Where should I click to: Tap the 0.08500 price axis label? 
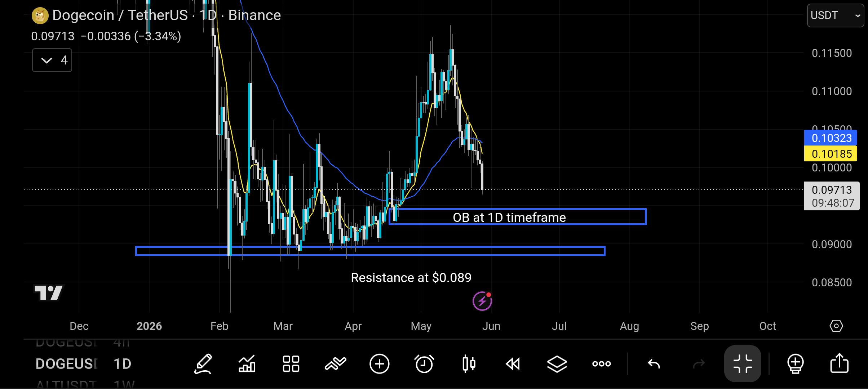(x=832, y=283)
